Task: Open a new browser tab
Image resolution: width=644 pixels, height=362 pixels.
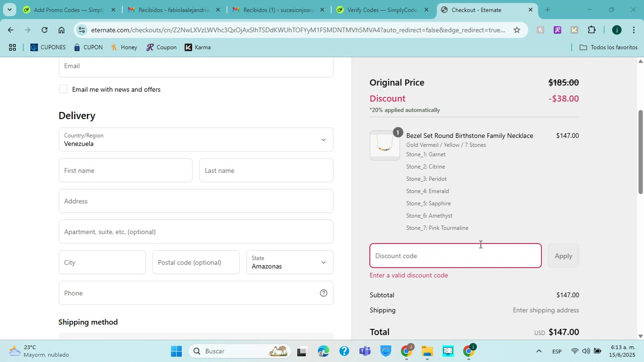Action: [547, 9]
